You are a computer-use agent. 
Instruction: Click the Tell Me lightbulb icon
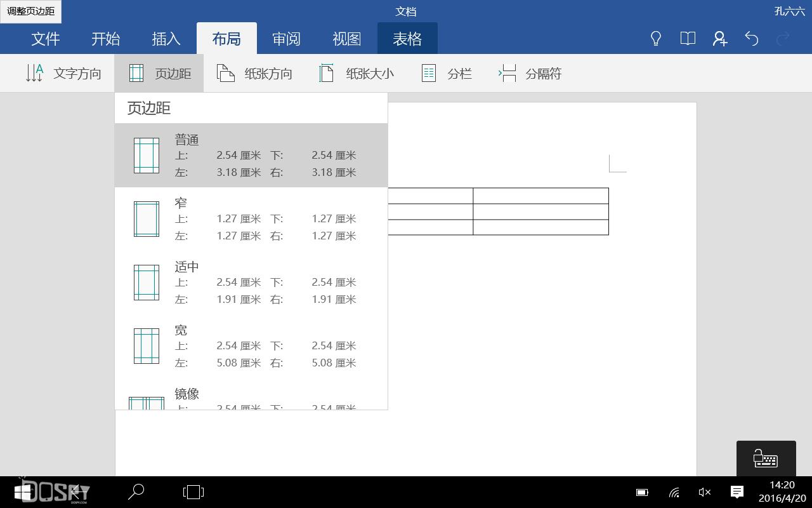[656, 39]
